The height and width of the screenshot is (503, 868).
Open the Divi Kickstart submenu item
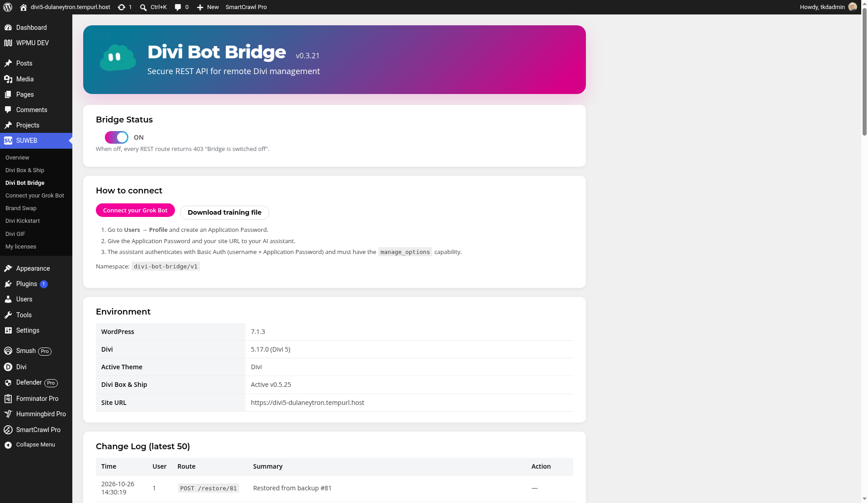point(23,221)
